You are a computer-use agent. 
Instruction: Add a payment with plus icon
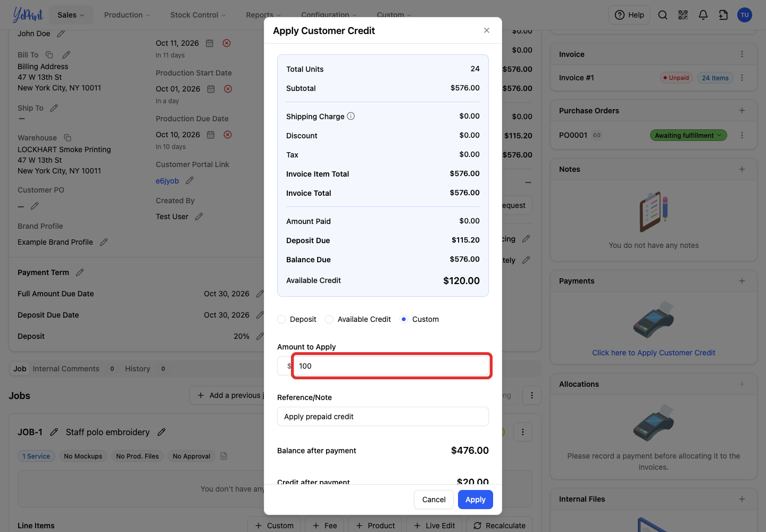pos(742,281)
